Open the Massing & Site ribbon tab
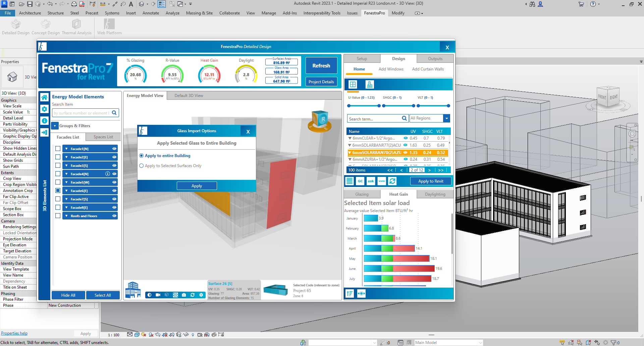 [199, 13]
